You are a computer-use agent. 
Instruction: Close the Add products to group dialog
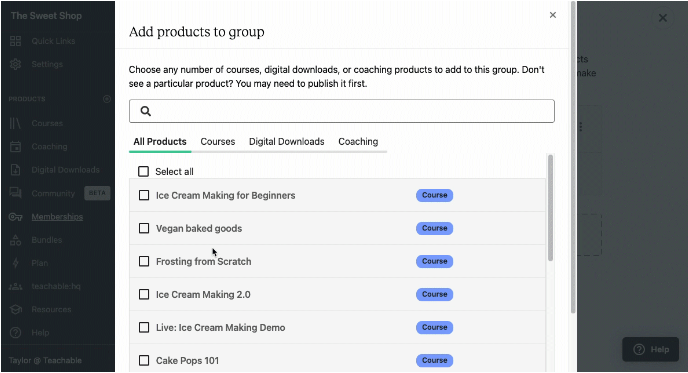coord(552,15)
